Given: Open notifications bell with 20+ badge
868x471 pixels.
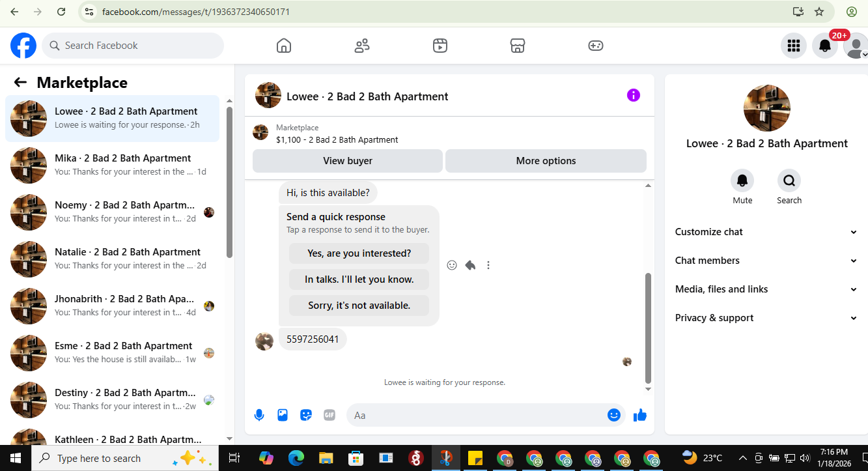Looking at the screenshot, I should tap(825, 46).
